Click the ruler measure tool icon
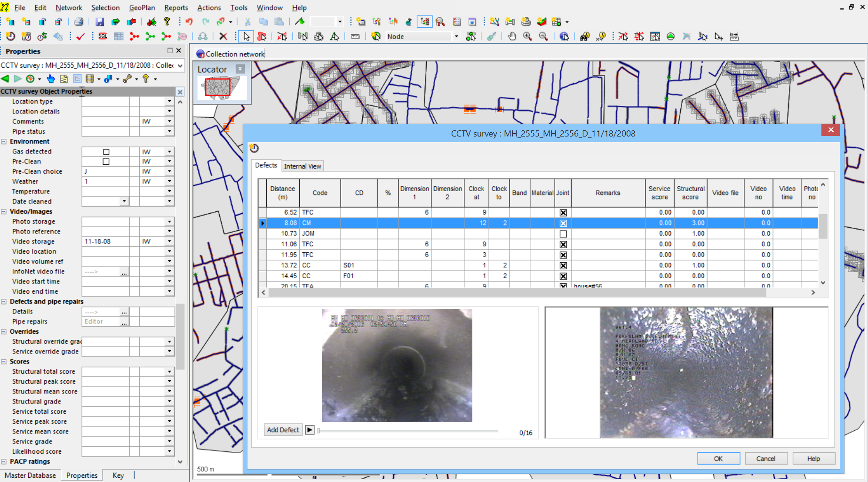Image resolution: width=868 pixels, height=482 pixels. point(355,36)
